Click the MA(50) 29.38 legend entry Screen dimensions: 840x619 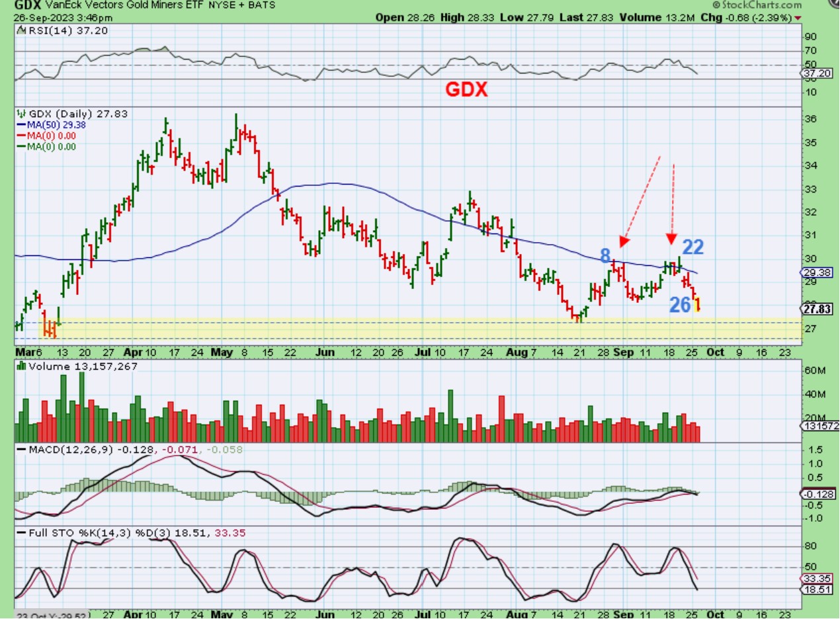[x=52, y=124]
